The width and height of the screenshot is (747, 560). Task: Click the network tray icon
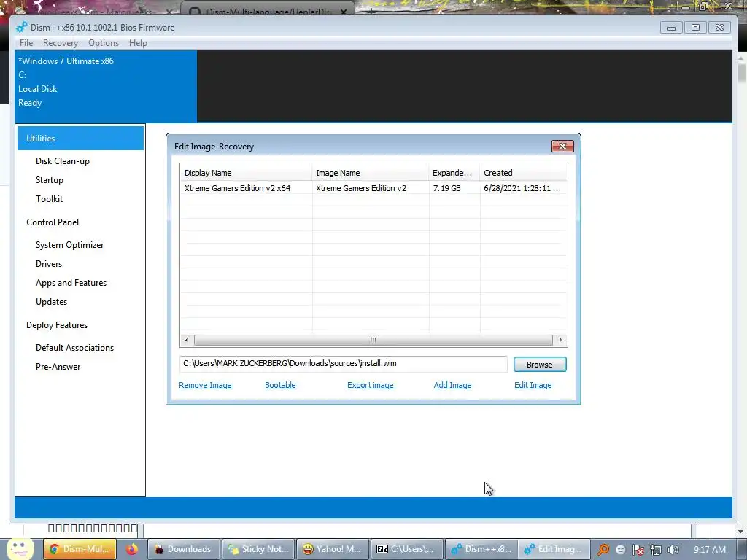656,550
